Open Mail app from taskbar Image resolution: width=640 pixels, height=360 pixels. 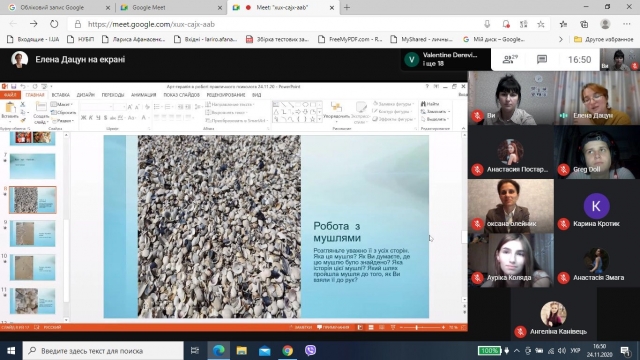(264, 351)
